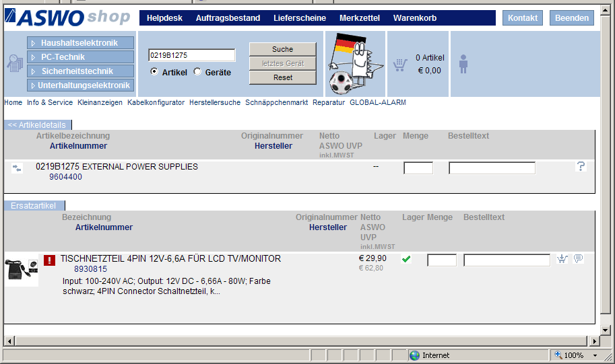The height and width of the screenshot is (364, 615).
Task: Click the Ersatzartikel tab
Action: (34, 205)
